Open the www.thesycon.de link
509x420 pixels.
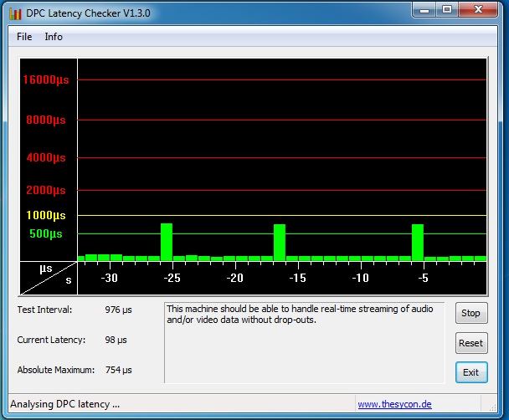tap(395, 404)
